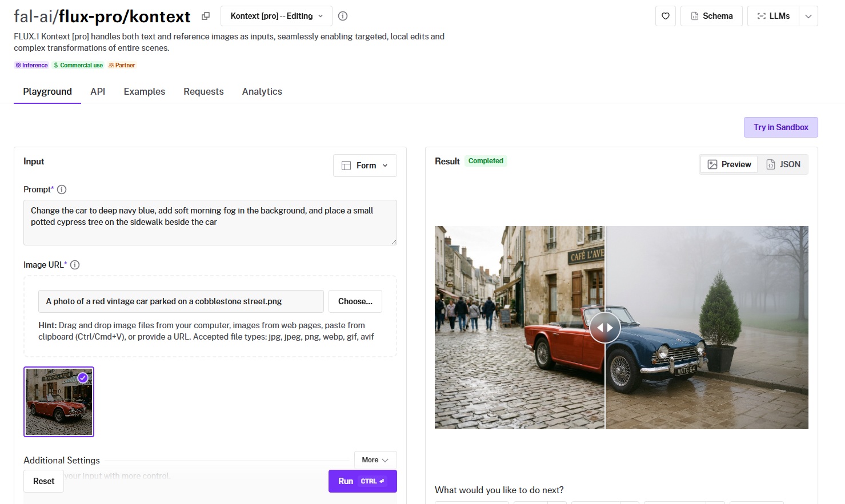This screenshot has height=504, width=845.
Task: Expand More additional settings
Action: coord(375,460)
